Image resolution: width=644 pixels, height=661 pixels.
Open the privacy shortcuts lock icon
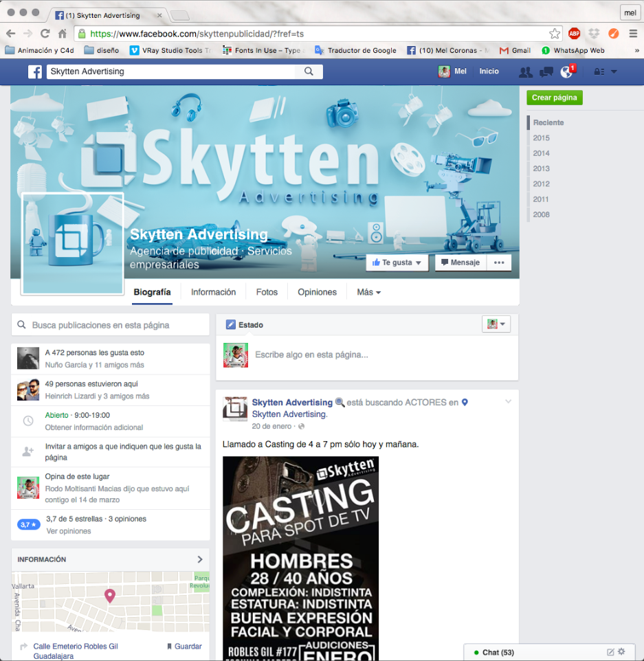pos(599,72)
